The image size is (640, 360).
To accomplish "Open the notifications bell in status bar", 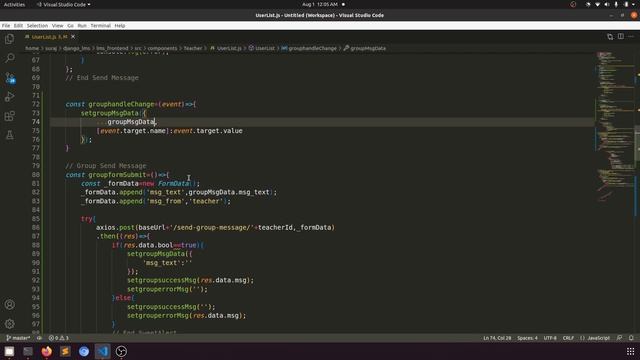I will point(631,338).
